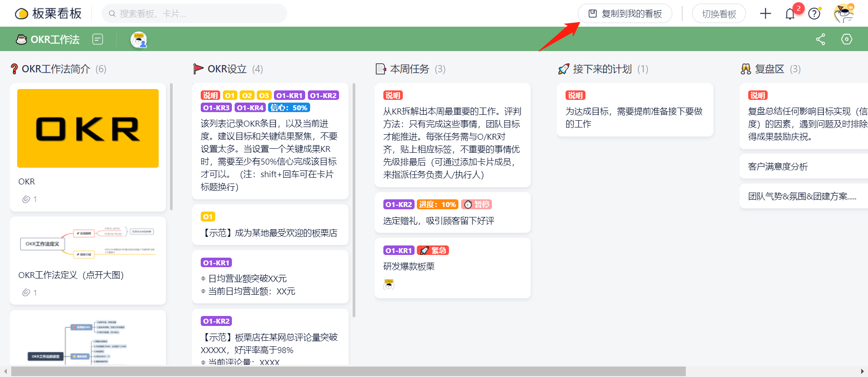Screen dimensions: 868x377
Task: Click attachment paperclip on OKR card
Action: [x=27, y=199]
